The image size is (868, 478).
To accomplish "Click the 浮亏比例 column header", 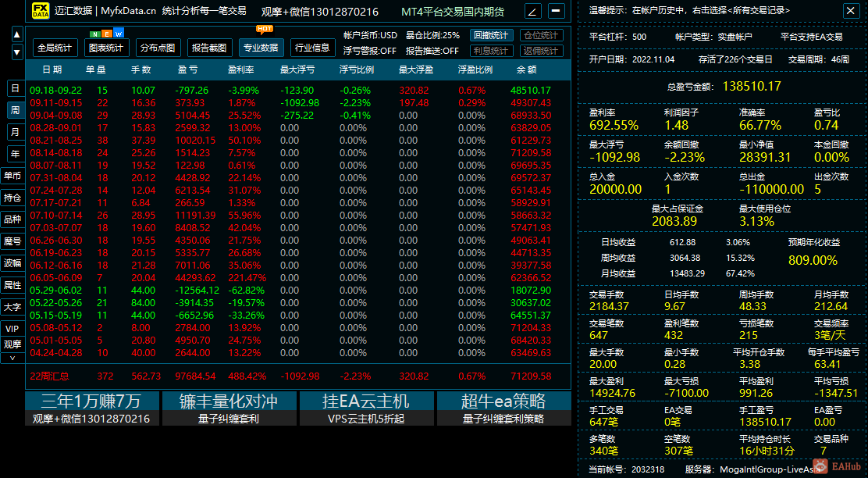I will 357,70.
